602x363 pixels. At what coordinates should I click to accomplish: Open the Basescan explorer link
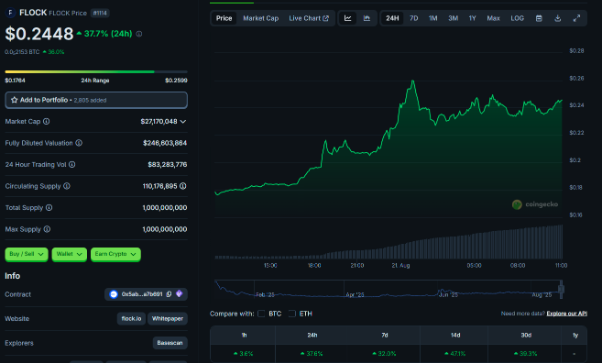pyautogui.click(x=170, y=343)
